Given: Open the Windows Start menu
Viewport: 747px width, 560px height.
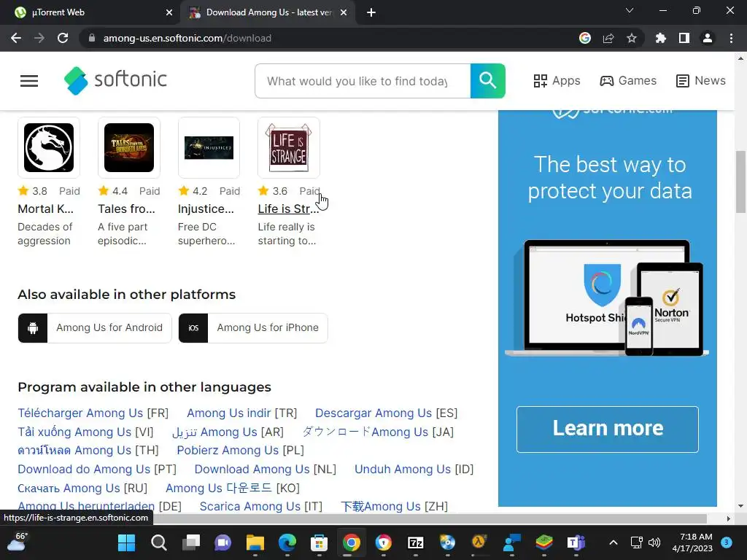Looking at the screenshot, I should [x=127, y=542].
